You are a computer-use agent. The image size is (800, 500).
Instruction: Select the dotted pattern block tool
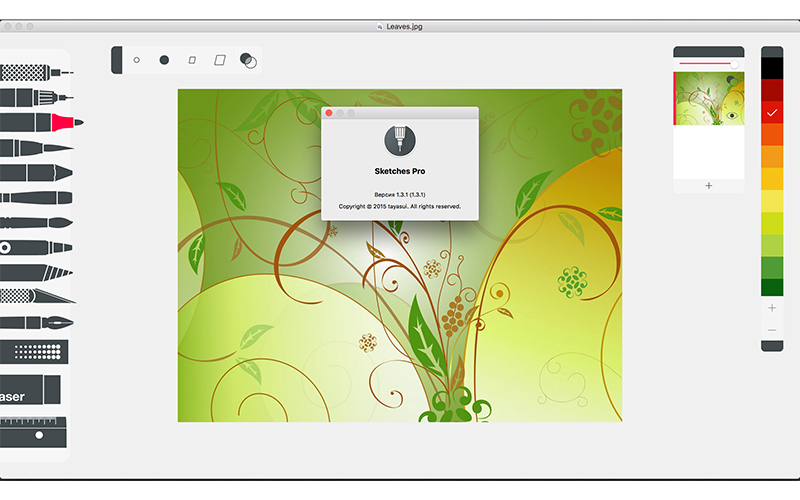click(x=34, y=352)
